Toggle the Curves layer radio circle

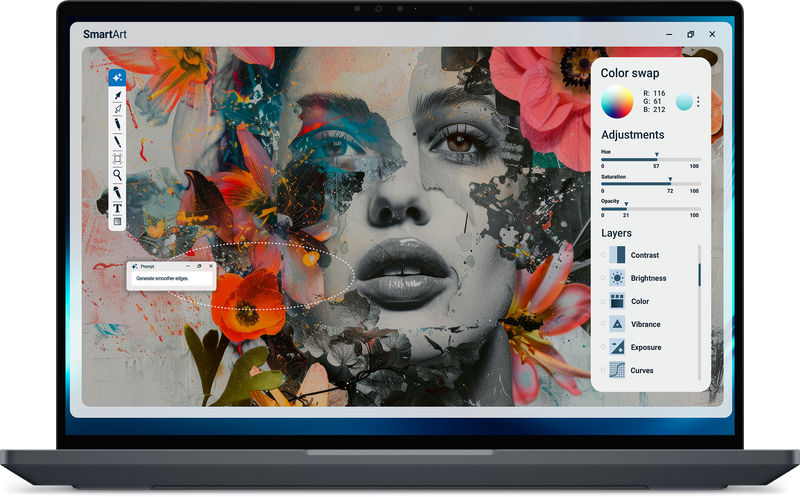[603, 370]
